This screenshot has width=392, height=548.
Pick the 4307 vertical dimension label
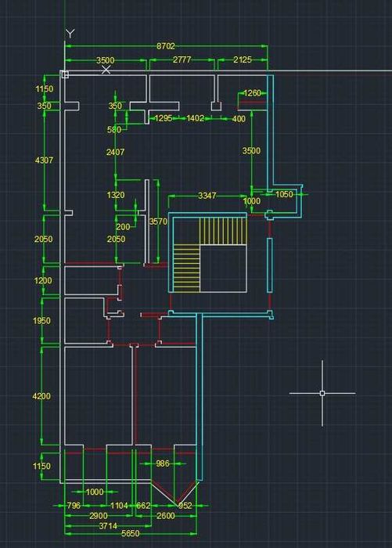[x=45, y=160]
